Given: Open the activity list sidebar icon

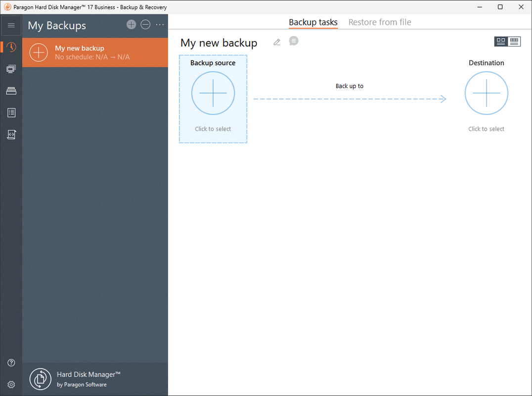Looking at the screenshot, I should 11,112.
